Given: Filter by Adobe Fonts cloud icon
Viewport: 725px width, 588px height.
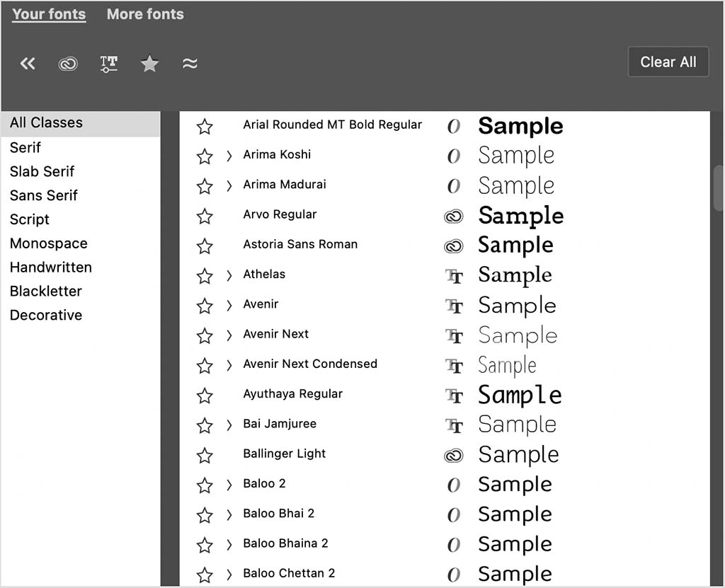Looking at the screenshot, I should coord(68,64).
